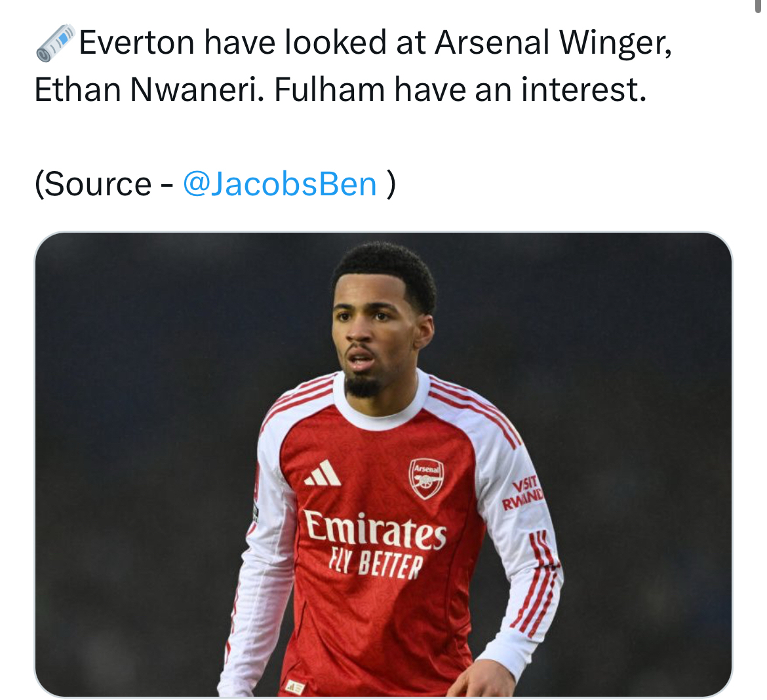Click the closing parenthesis after @JacobsBen

[391, 184]
